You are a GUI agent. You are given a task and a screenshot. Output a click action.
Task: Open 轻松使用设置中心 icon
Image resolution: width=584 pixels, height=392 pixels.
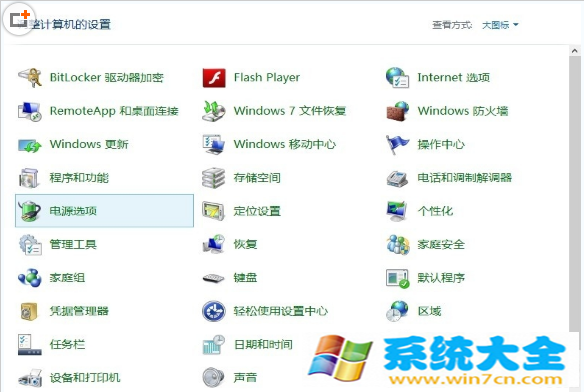(214, 311)
